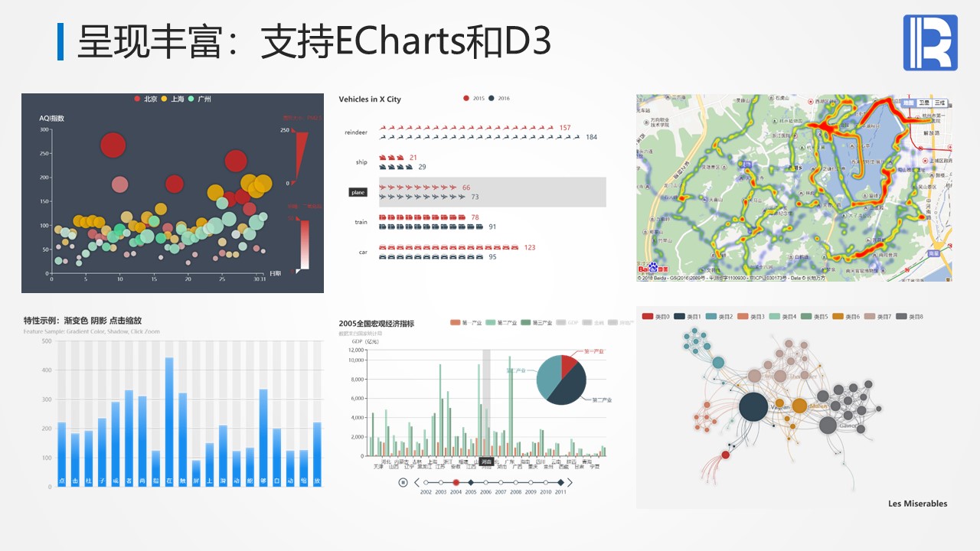Toggle 类目8 legend item

pyautogui.click(x=910, y=316)
